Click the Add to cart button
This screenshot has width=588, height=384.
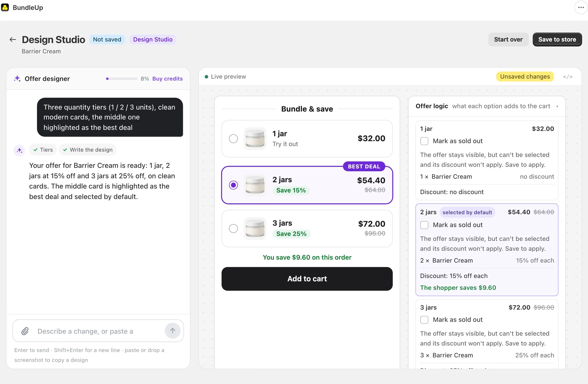pyautogui.click(x=307, y=279)
